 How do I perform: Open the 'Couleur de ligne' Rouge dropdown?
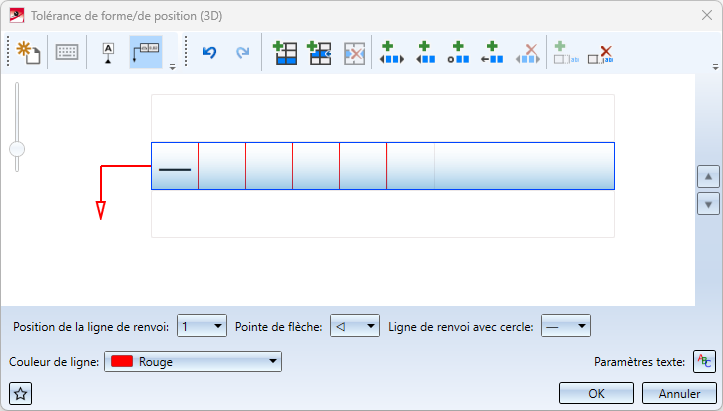[193, 362]
